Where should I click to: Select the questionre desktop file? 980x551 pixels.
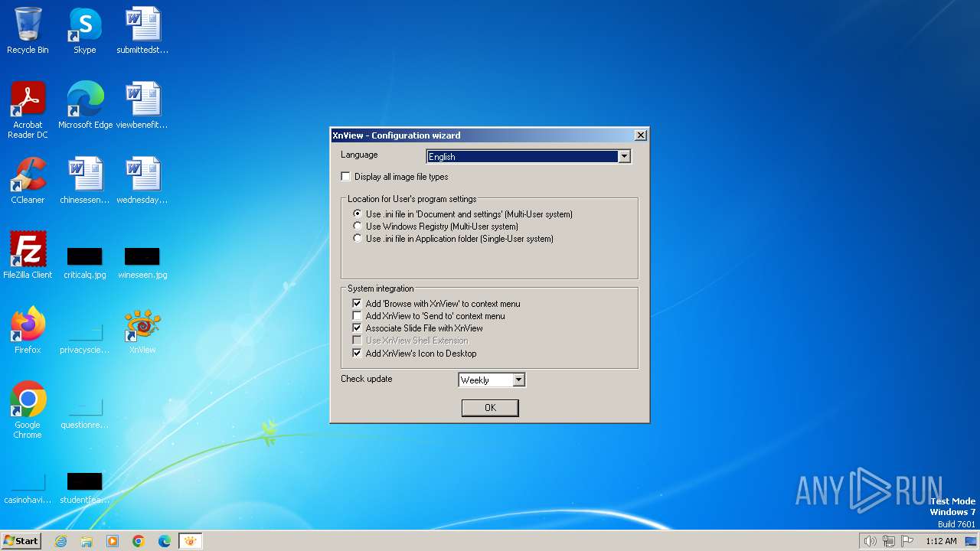point(85,412)
